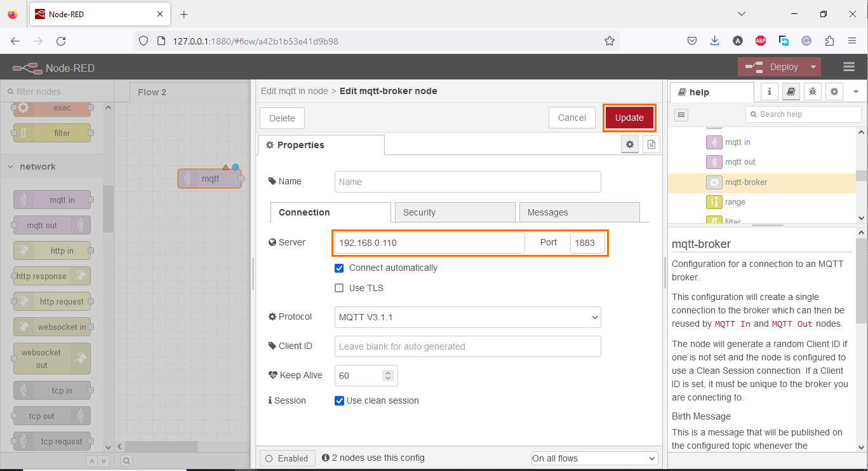This screenshot has width=868, height=471.
Task: Select the http request palette node
Action: [52, 301]
